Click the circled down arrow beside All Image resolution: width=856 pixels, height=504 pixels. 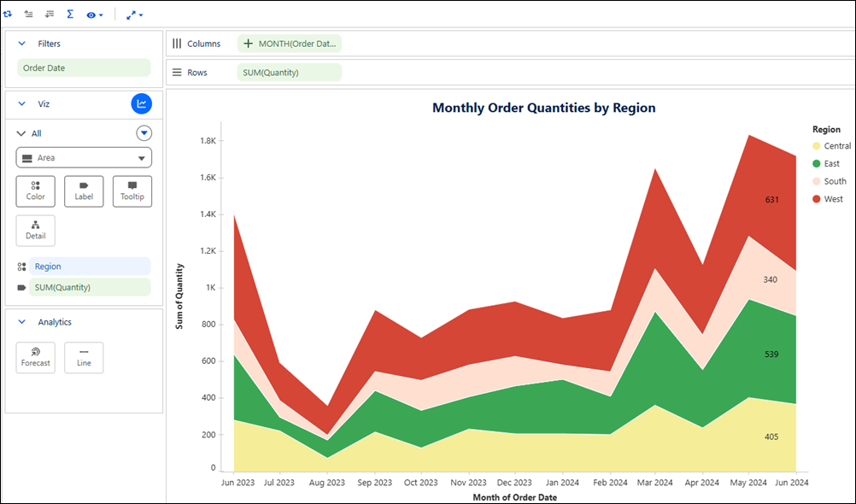[144, 133]
